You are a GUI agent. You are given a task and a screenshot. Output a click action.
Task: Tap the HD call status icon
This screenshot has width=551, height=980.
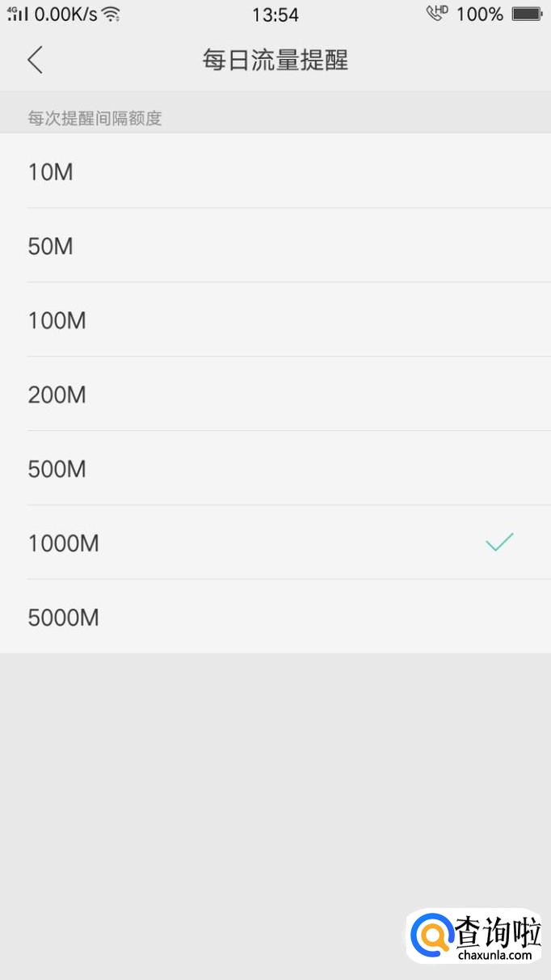[x=436, y=14]
